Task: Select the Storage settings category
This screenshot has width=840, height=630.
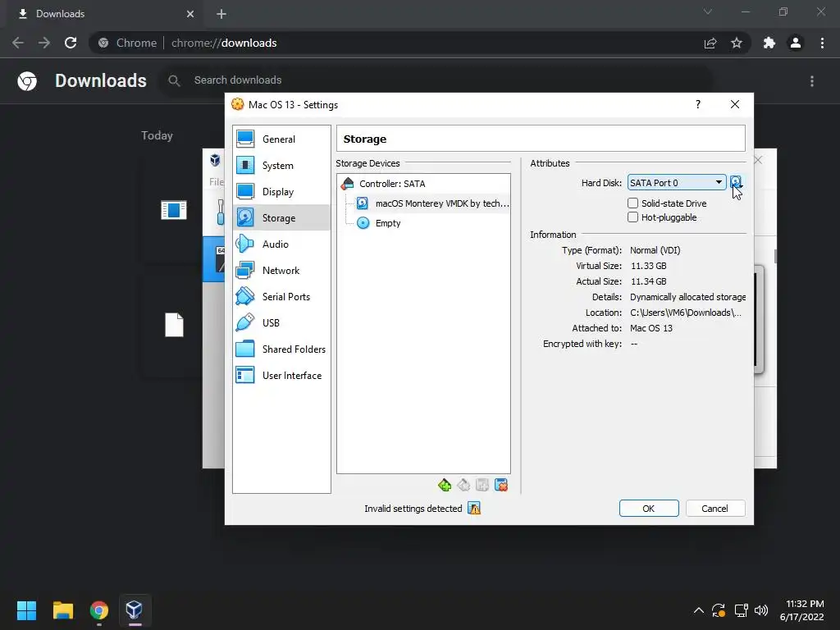Action: point(281,218)
